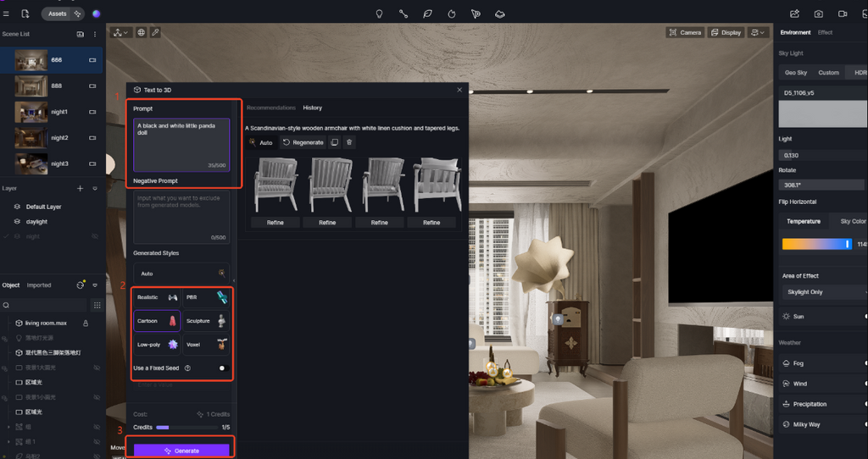Click the eyedropper picker icon in viewport
The image size is (868, 459).
[155, 32]
